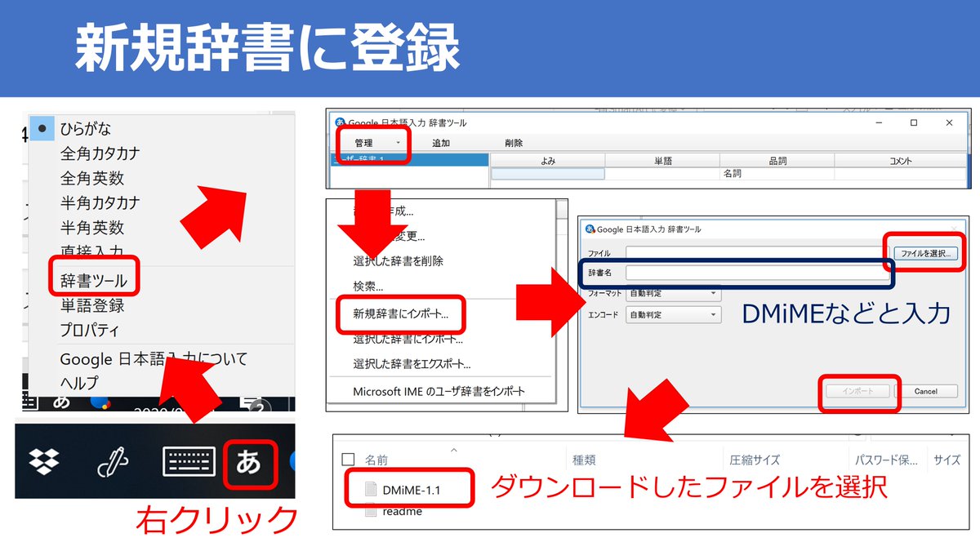980x551 pixels.
Task: Tick the select-all checkbox beside 名前
Action: click(348, 460)
